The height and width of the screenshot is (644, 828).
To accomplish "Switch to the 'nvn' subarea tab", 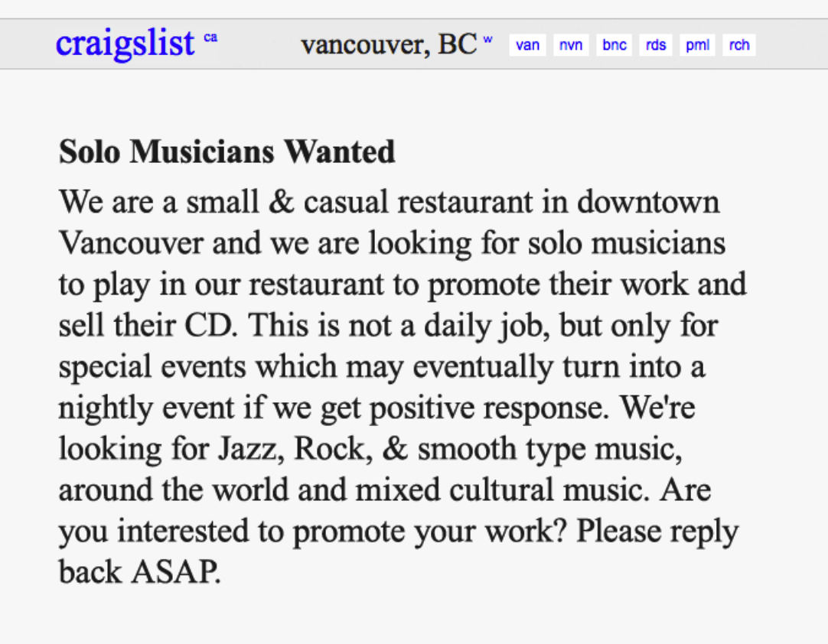I will pos(571,45).
